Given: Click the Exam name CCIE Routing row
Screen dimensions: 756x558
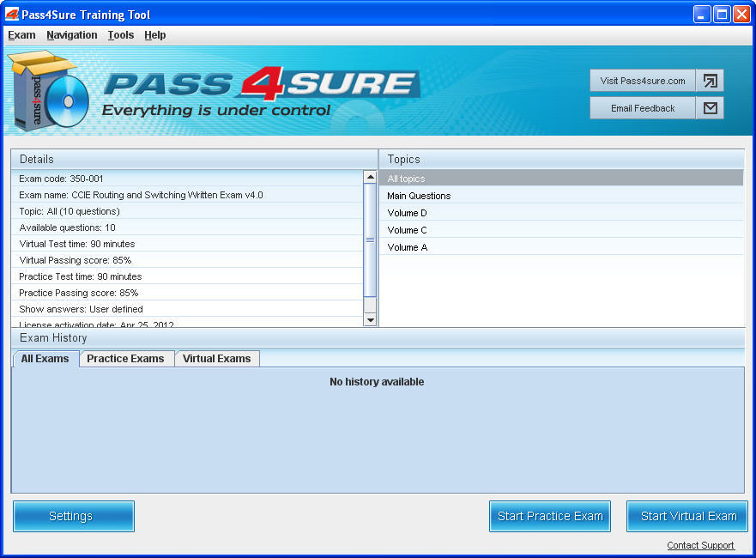Looking at the screenshot, I should pyautogui.click(x=187, y=195).
